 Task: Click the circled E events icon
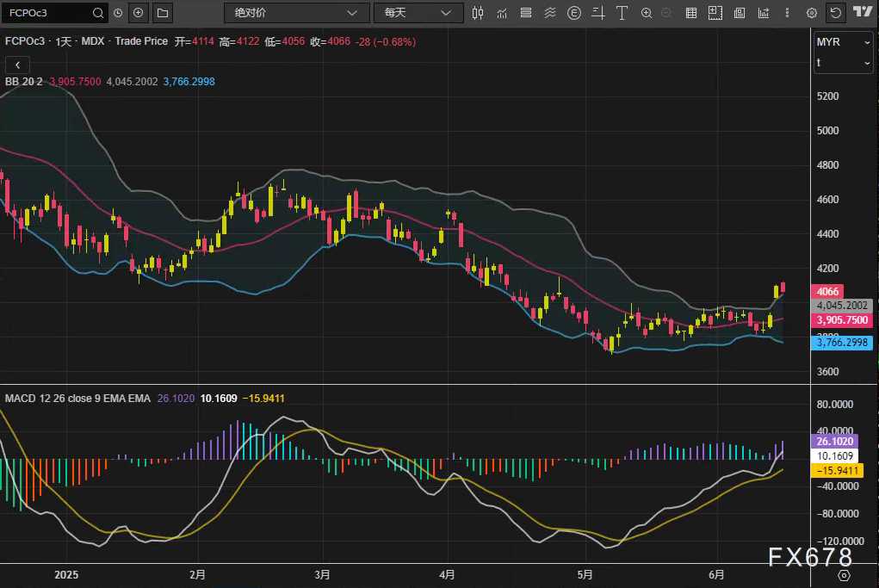(574, 13)
